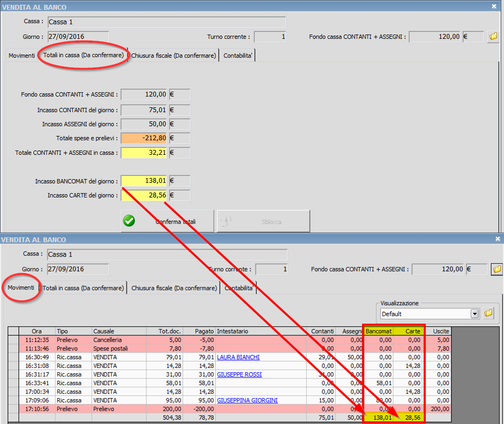Open Chiusura fiscale tab in upper window
This screenshot has width=504, height=424.
click(x=174, y=55)
